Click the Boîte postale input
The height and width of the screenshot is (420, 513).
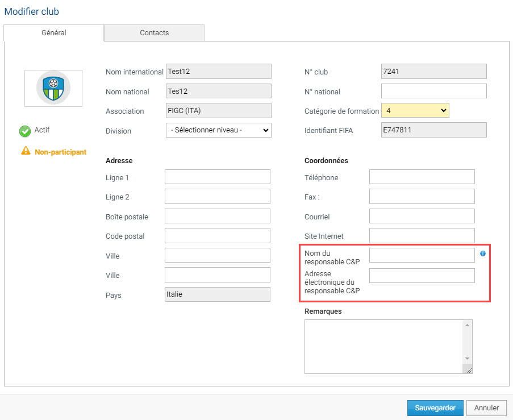pyautogui.click(x=218, y=216)
